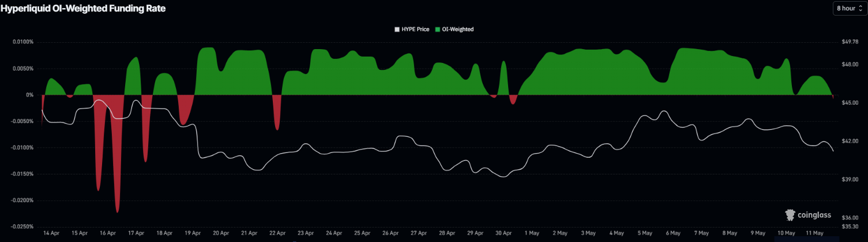Screen dimensions: 868x242
Task: Click the white HYPE Price legend swatch
Action: point(397,29)
